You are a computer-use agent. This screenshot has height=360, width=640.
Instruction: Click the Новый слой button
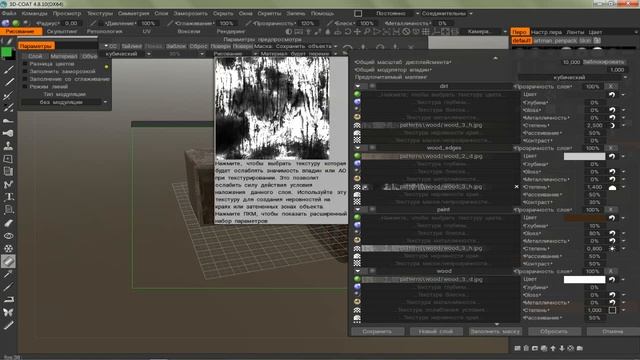click(436, 331)
